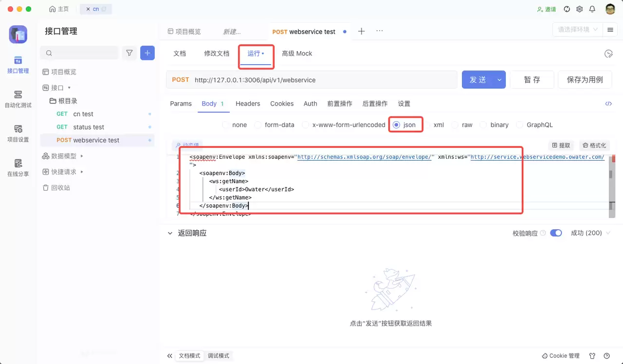Collapse sidebar with double-chevron icon
The width and height of the screenshot is (623, 364).
[x=170, y=356]
